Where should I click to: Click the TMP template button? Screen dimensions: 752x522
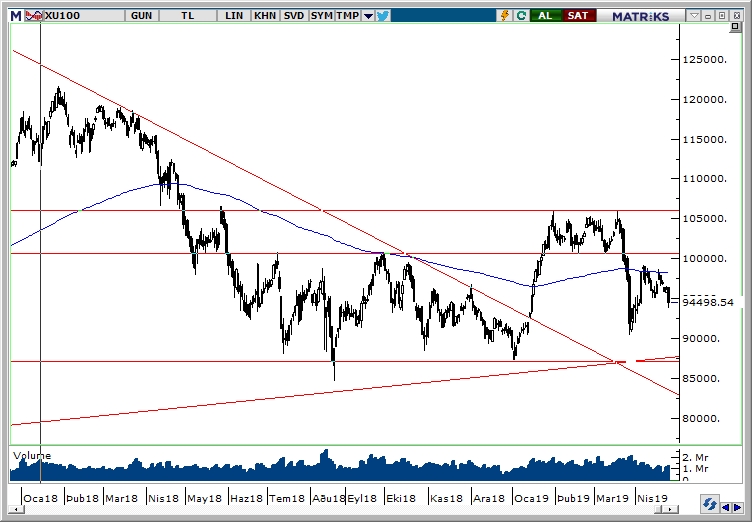(348, 16)
